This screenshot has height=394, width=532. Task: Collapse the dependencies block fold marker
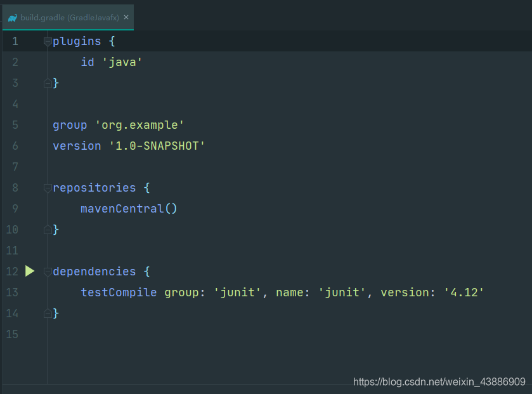coord(48,272)
